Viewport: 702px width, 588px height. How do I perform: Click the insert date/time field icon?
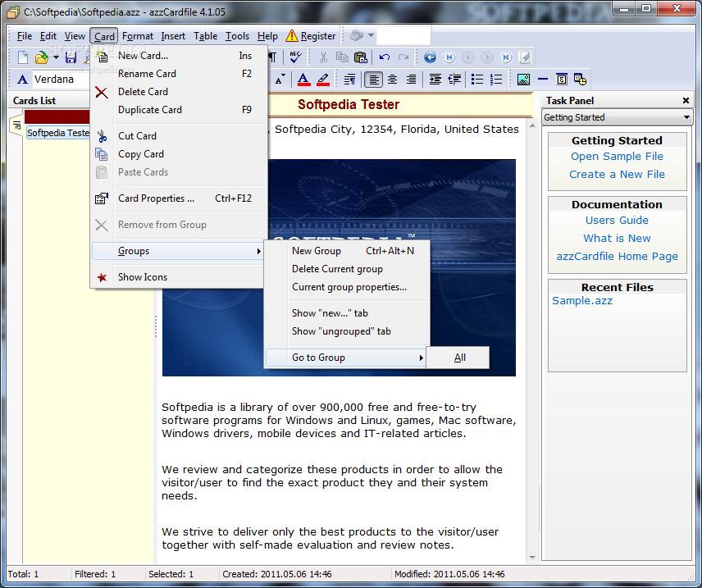click(x=562, y=80)
